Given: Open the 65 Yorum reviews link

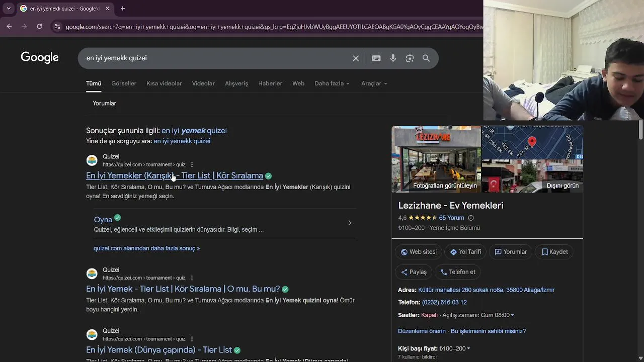Looking at the screenshot, I should (451, 218).
